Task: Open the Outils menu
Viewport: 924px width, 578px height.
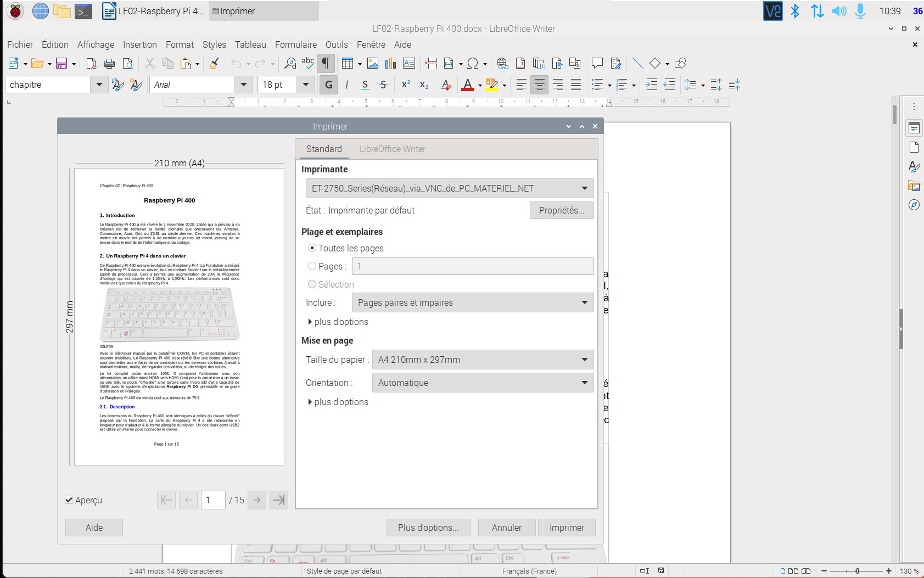Action: tap(337, 44)
